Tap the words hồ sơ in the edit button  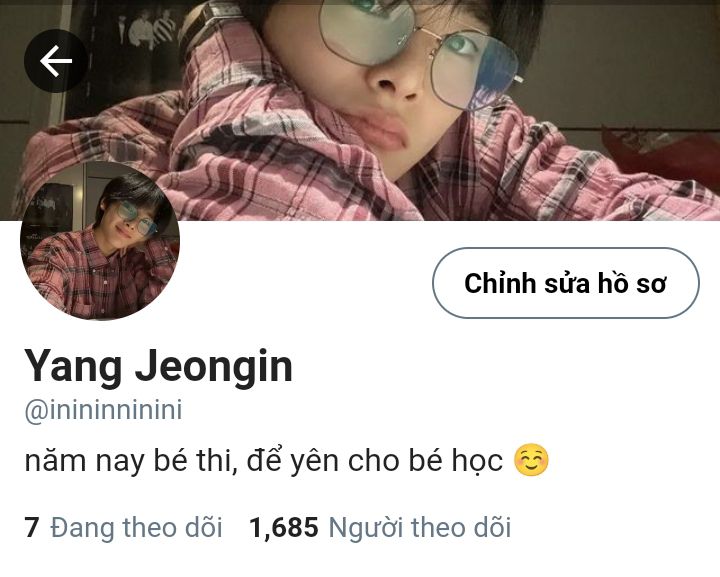631,283
